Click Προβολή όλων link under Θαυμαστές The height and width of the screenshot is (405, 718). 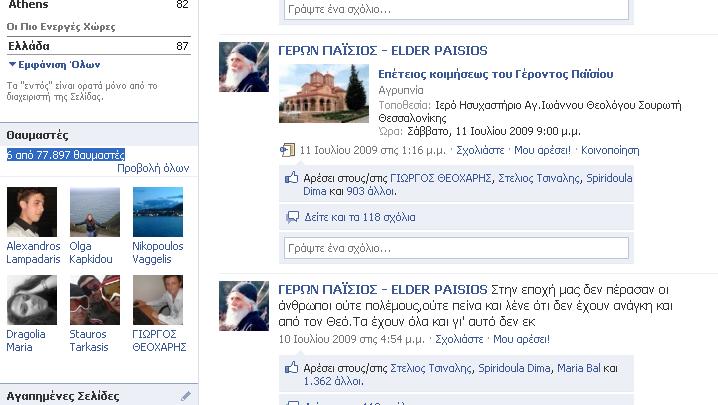[x=152, y=168]
